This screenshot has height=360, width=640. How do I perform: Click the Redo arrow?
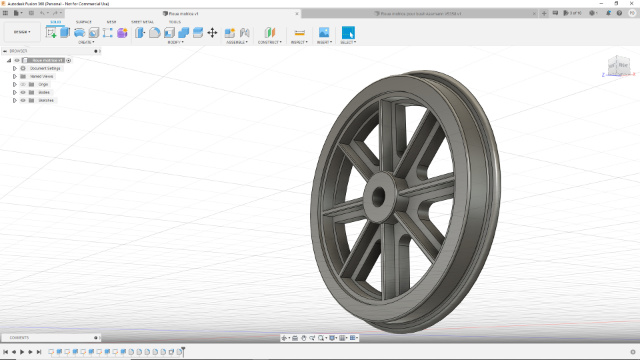tap(55, 13)
